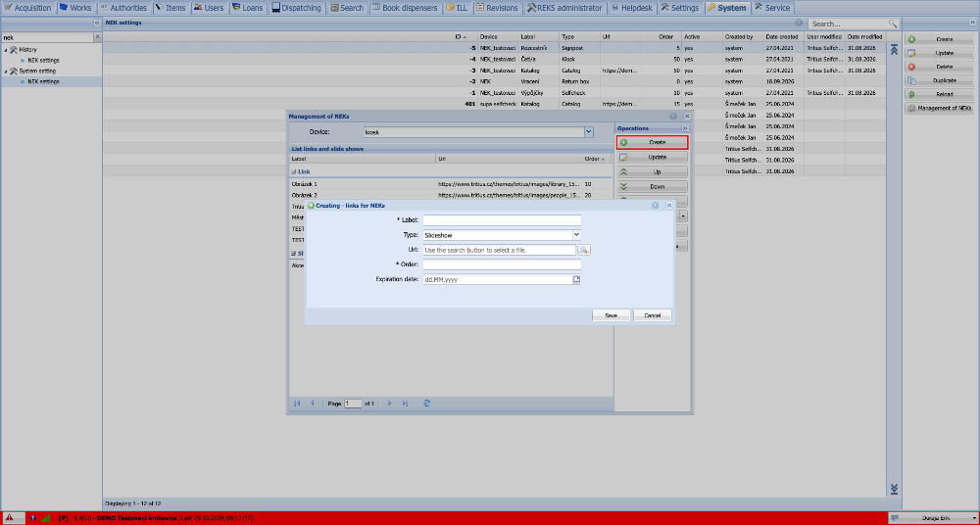Click Down in the Operations panel

coord(653,186)
